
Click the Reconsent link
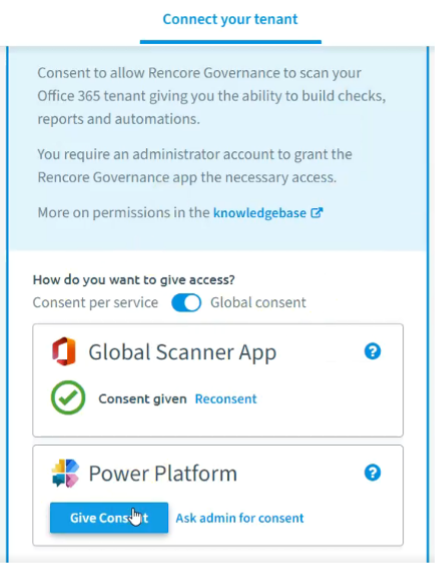[x=226, y=399]
